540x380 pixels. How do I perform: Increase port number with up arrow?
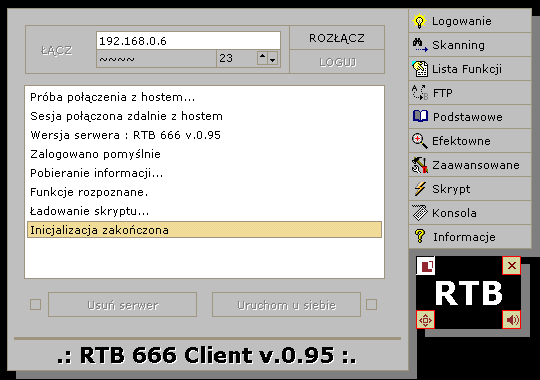pyautogui.click(x=262, y=58)
